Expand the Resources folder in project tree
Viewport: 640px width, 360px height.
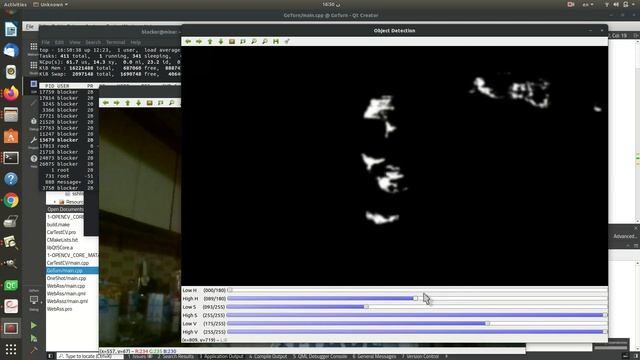[x=55, y=202]
